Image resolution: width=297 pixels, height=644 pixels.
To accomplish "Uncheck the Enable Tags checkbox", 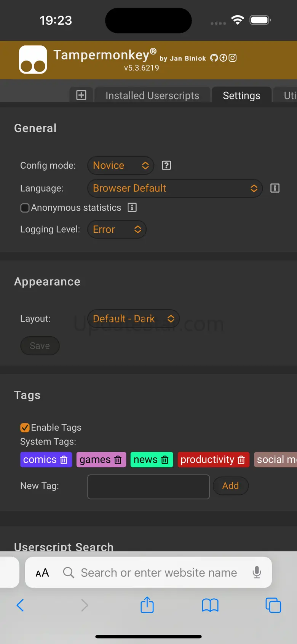I will pos(25,428).
